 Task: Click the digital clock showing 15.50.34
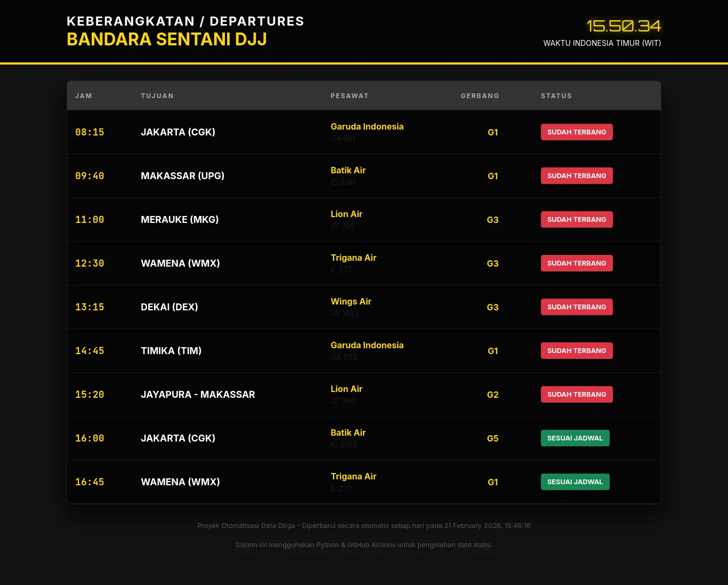623,26
